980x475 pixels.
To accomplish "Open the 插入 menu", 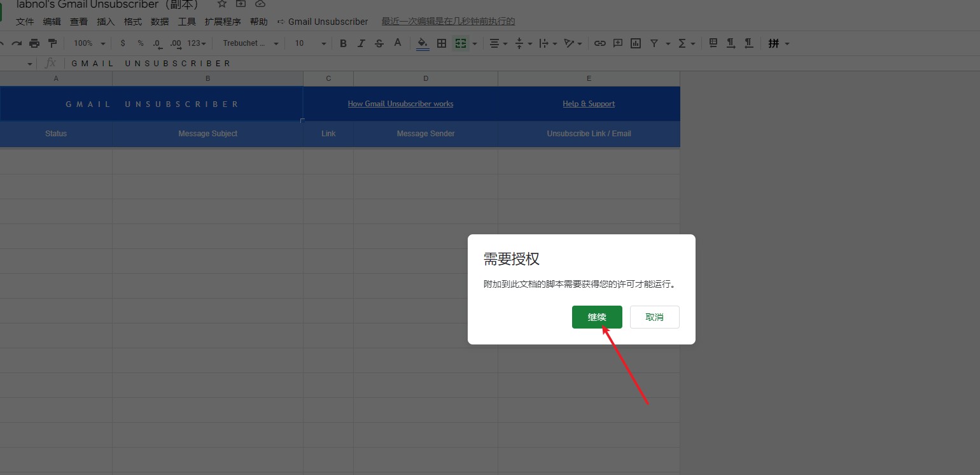I will 106,22.
